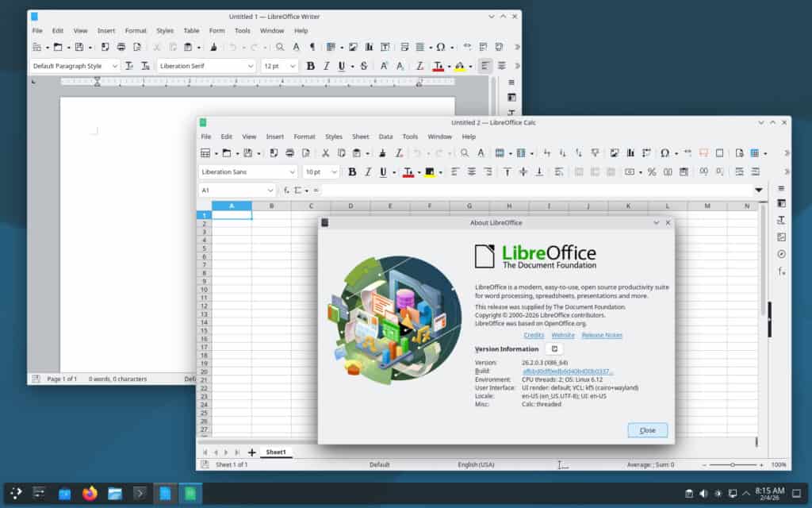Toggle strikethrough formatting in Writer
The image size is (812, 508).
pyautogui.click(x=363, y=65)
